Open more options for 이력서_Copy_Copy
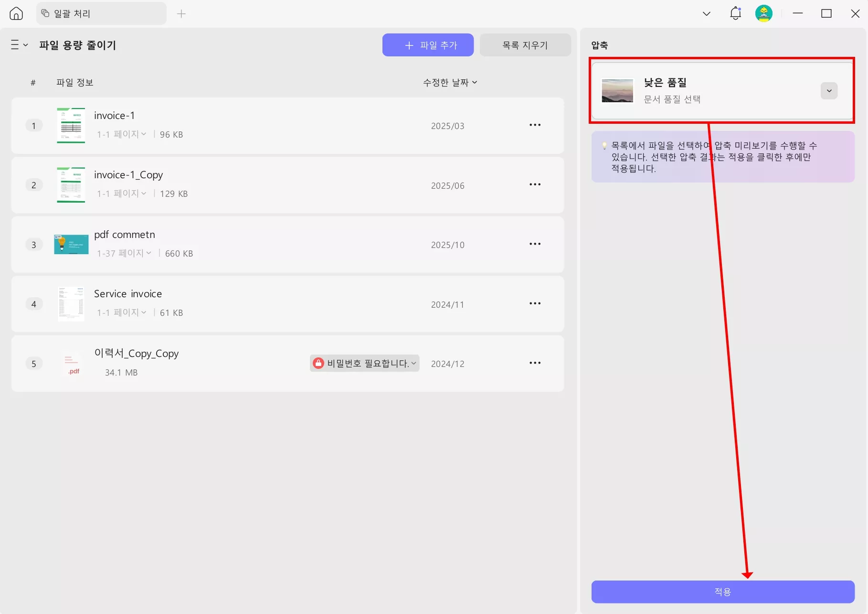The width and height of the screenshot is (868, 614). pos(535,363)
